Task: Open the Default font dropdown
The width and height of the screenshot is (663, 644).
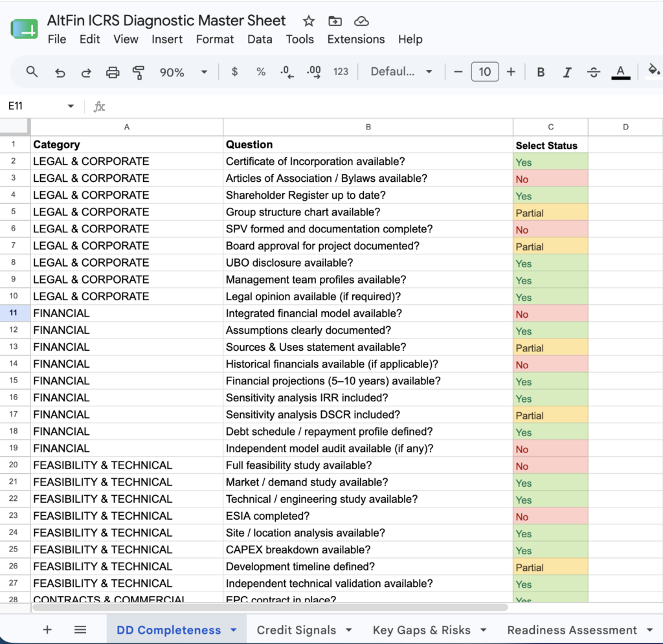Action: (x=401, y=72)
